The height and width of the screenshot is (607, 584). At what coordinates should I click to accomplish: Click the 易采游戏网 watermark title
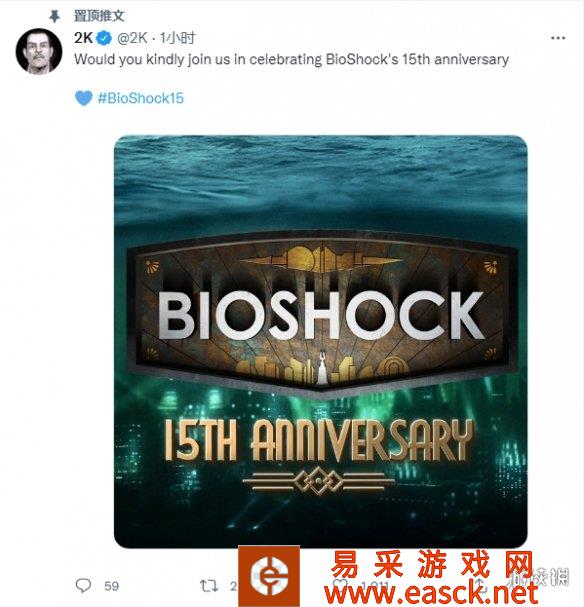pos(432,564)
